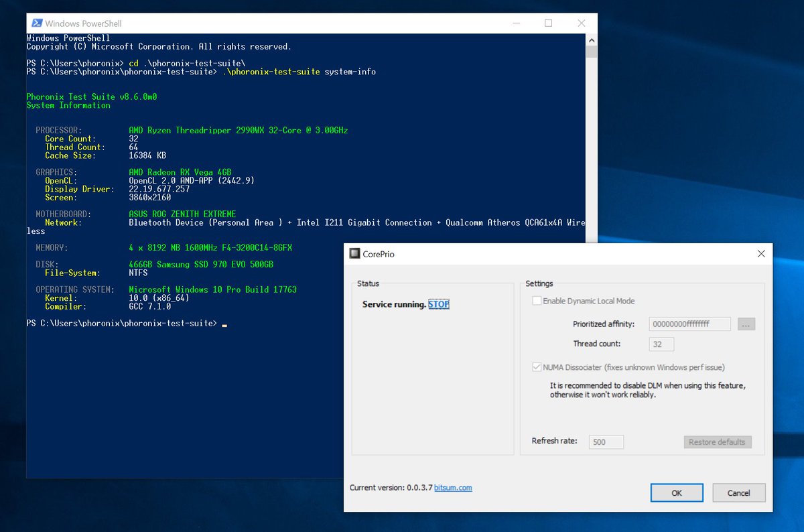This screenshot has width=804, height=532.
Task: Minimize the Windows PowerShell window
Action: point(517,23)
